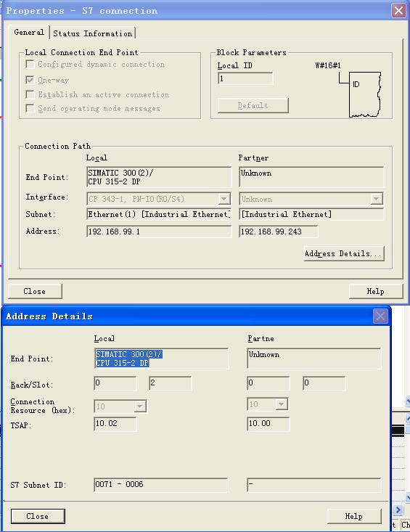Expand the local Interface CP 343-1 dropdown
The width and height of the screenshot is (410, 532).
[x=224, y=199]
